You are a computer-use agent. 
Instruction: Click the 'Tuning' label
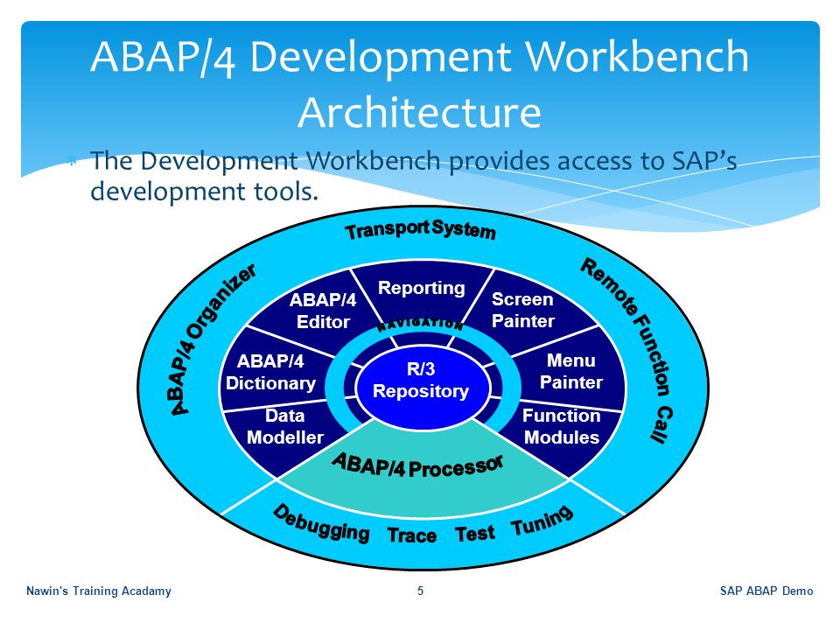pyautogui.click(x=542, y=521)
